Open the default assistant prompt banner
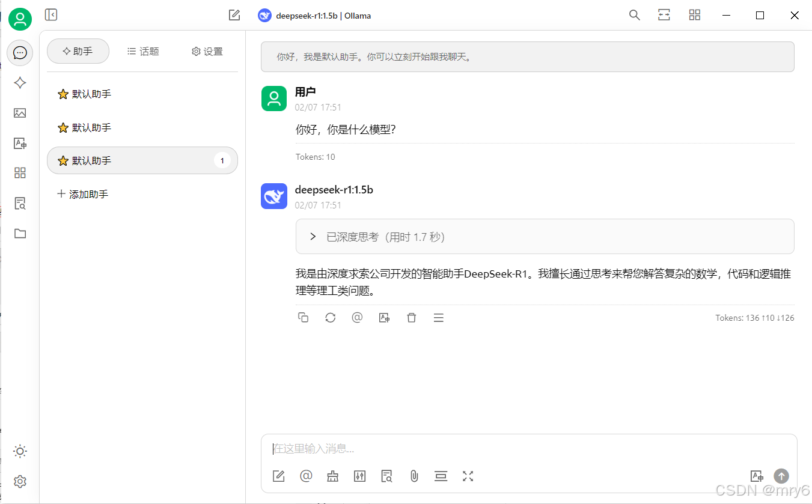 tap(528, 57)
